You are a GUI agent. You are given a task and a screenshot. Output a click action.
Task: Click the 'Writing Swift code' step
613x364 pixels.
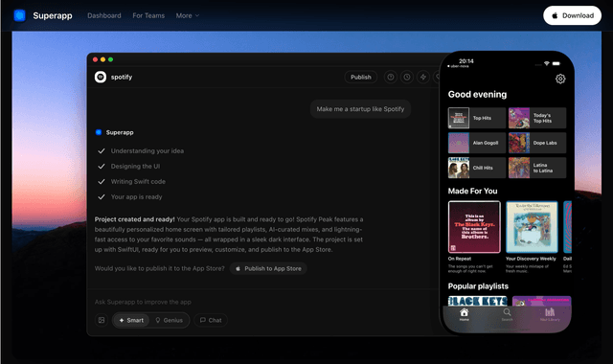[138, 181]
